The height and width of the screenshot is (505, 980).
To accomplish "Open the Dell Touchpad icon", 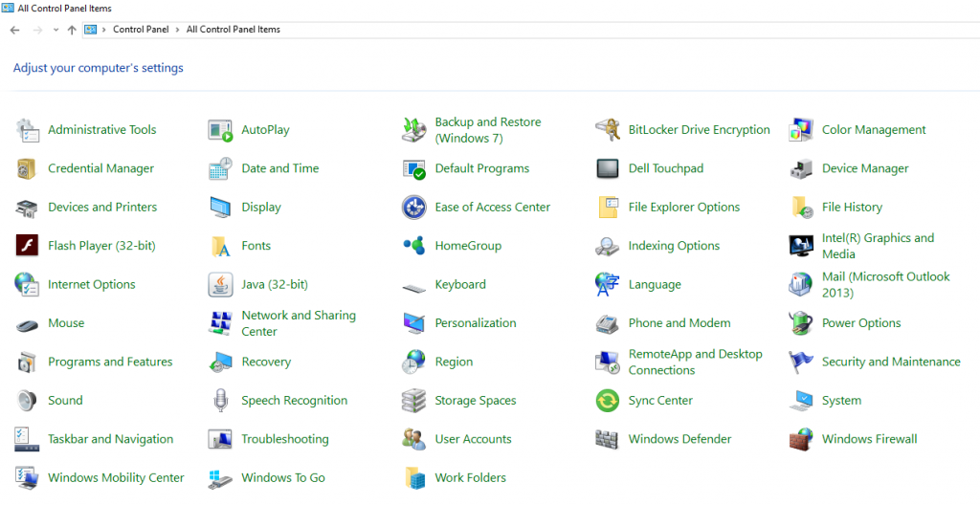I will click(608, 168).
